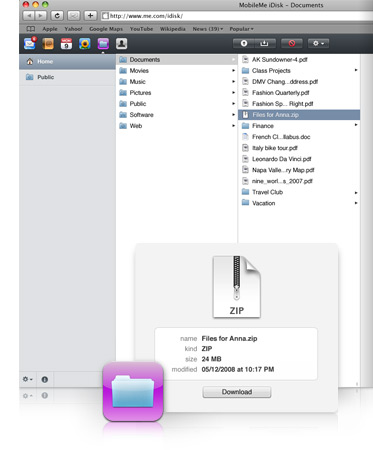Select Italy bike tour.pdf file
Viewport: 373px width, 450px height.
tap(299, 148)
